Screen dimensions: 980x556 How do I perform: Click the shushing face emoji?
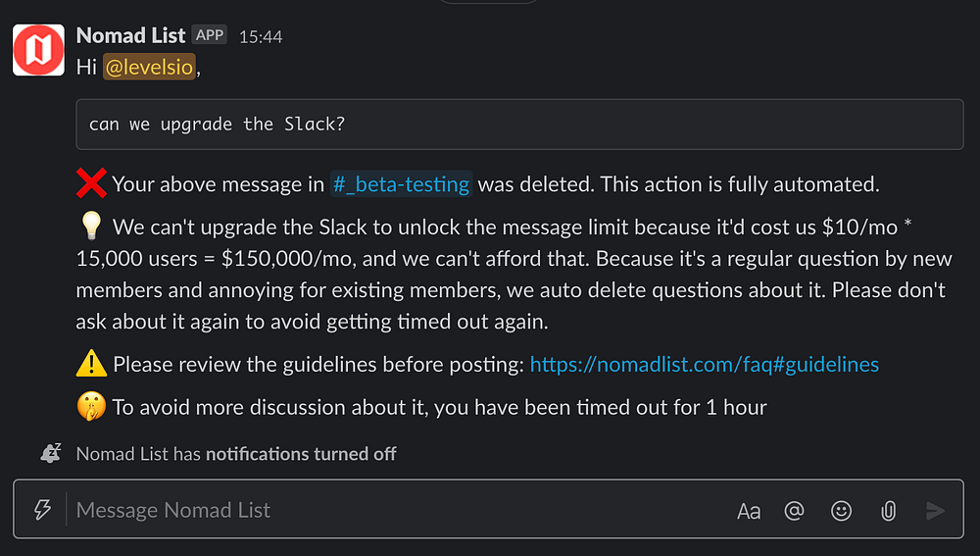click(91, 407)
